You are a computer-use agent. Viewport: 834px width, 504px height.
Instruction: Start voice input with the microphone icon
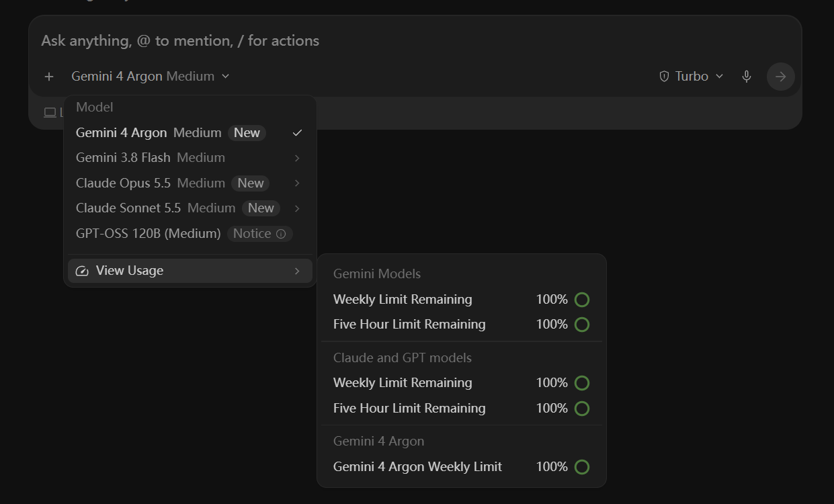(747, 77)
